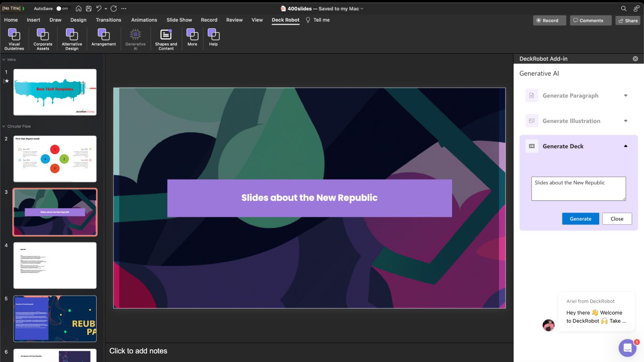Undo the last action
Screen dimensions: 644x362
99,8
